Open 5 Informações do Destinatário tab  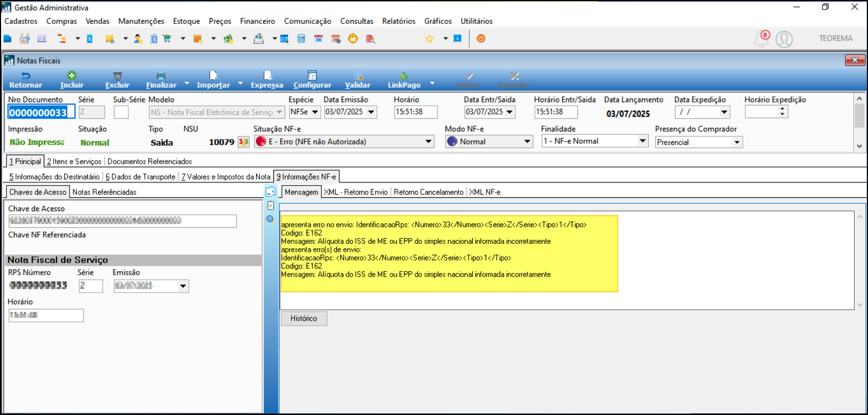click(54, 177)
